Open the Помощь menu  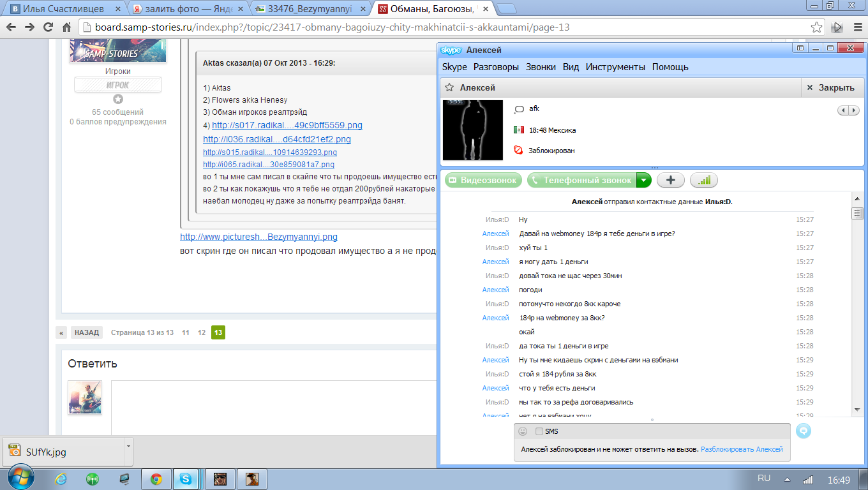pos(670,67)
